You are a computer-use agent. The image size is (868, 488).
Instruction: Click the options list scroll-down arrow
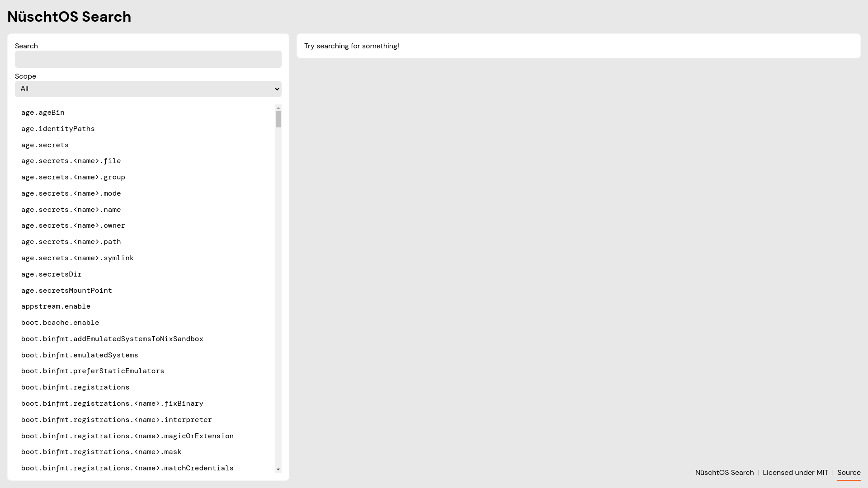(278, 469)
